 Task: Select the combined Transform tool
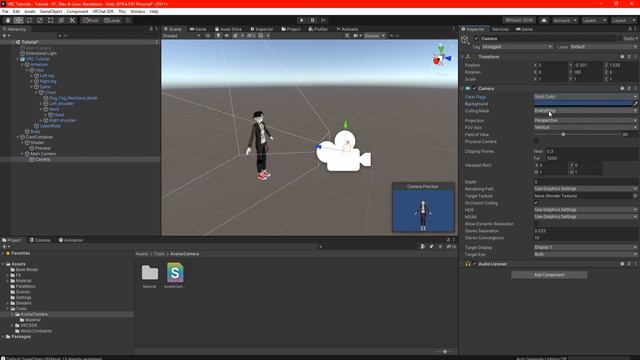pyautogui.click(x=61, y=20)
